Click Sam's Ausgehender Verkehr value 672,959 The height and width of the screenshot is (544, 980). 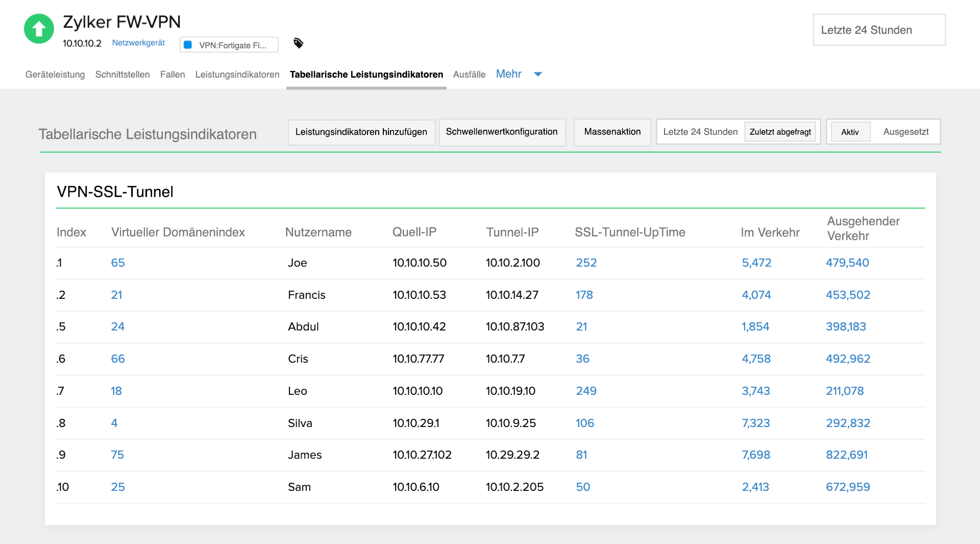coord(848,487)
